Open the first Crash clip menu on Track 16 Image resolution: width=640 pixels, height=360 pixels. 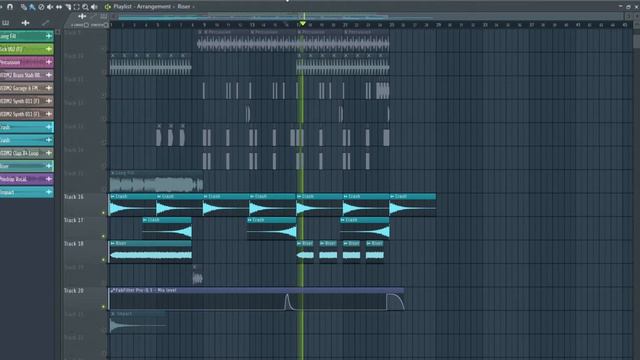[113, 196]
